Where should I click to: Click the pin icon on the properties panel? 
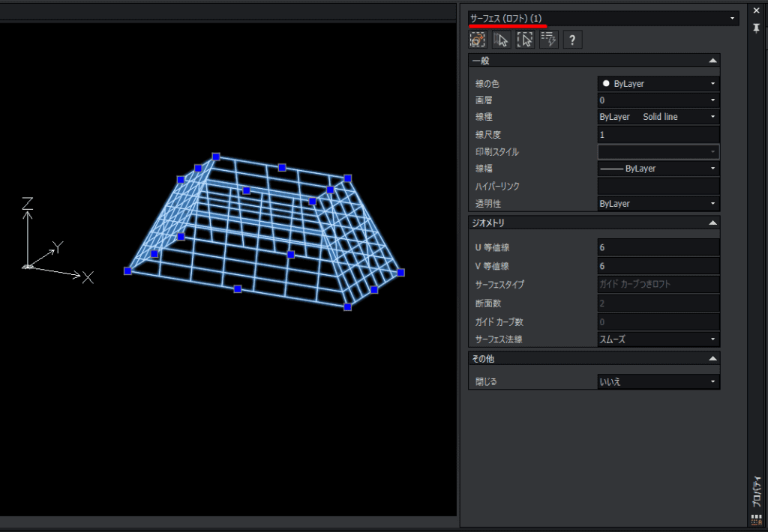[757, 28]
